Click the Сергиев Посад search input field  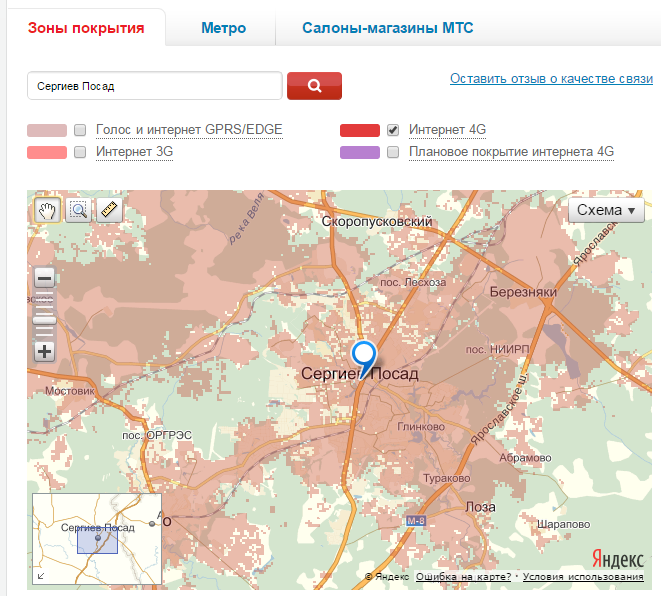pyautogui.click(x=155, y=86)
